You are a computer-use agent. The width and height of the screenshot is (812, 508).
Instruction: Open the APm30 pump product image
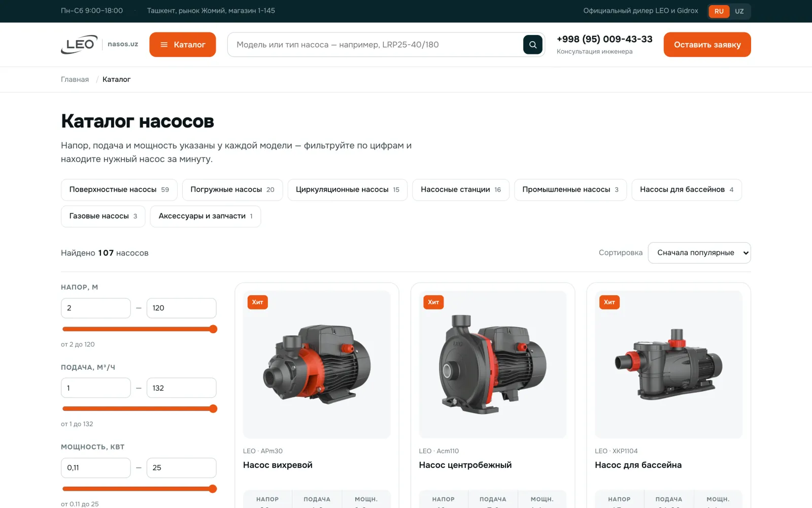tap(317, 364)
